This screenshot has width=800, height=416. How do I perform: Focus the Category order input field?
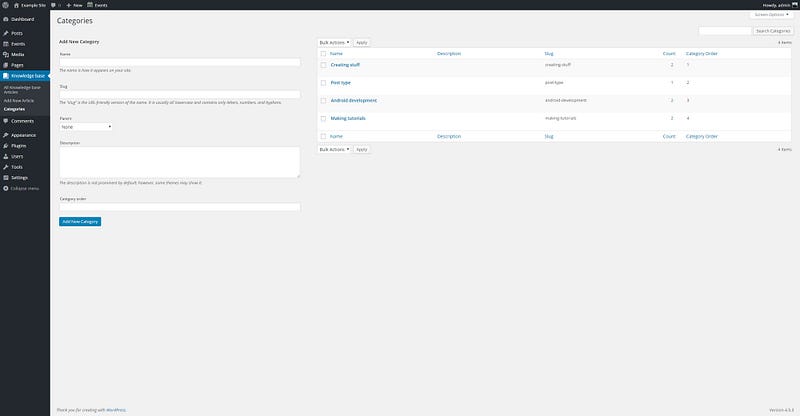tap(180, 207)
